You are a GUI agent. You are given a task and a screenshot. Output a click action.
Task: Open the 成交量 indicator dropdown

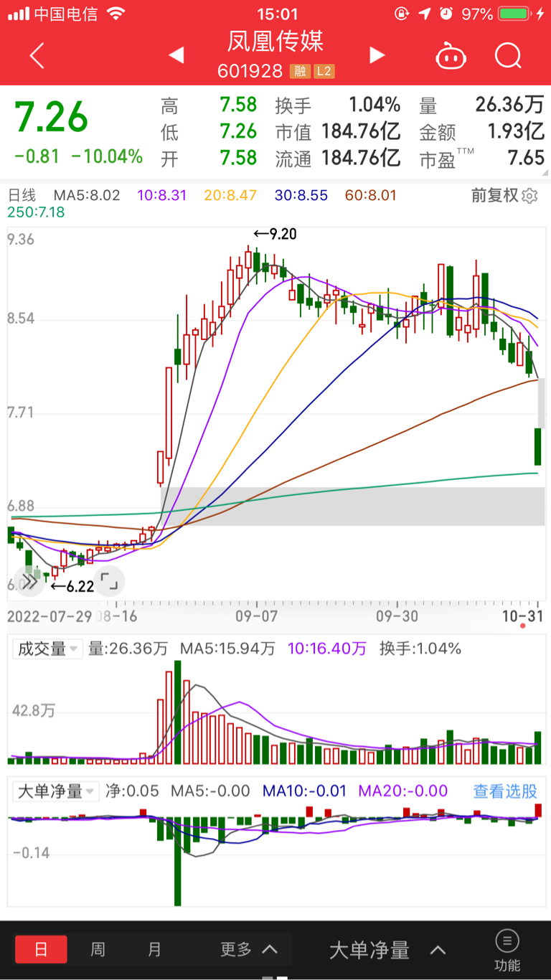pyautogui.click(x=47, y=649)
